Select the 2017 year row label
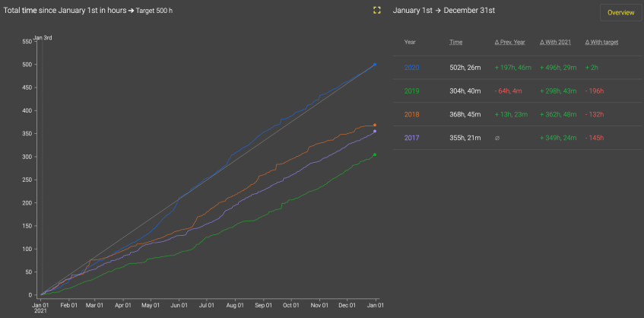Viewport: 644px width, 318px height. coord(411,138)
